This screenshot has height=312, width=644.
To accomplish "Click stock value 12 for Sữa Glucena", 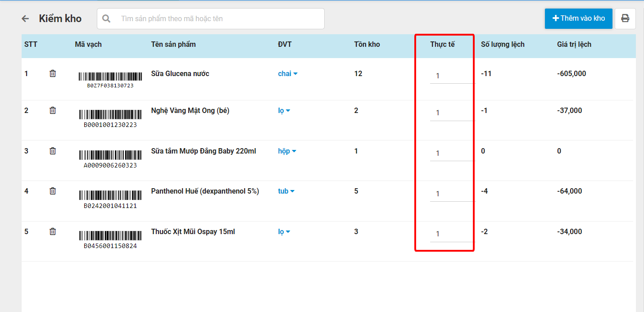I will pyautogui.click(x=358, y=73).
